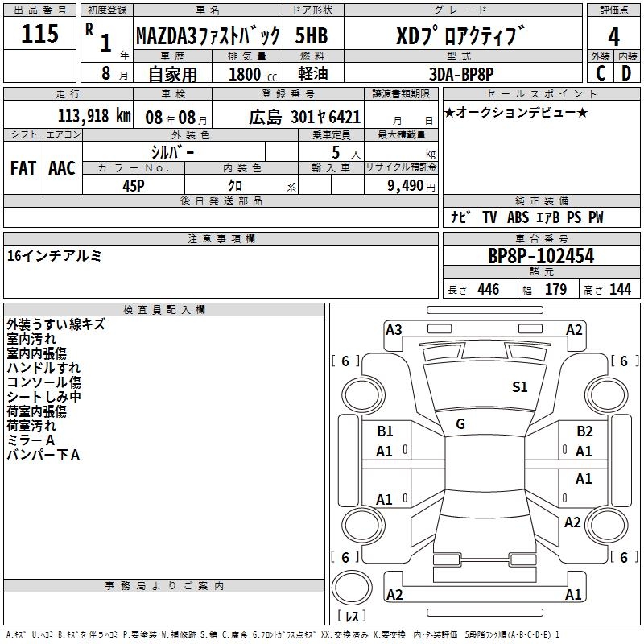This screenshot has width=644, height=644.
Task: Click the 16インチアルミ note
Action: click(x=54, y=256)
